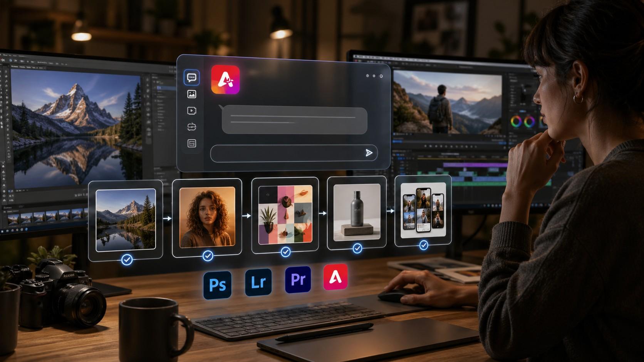Image resolution: width=644 pixels, height=362 pixels.
Task: Open the three-dot options in assistant panel
Action: pyautogui.click(x=374, y=76)
